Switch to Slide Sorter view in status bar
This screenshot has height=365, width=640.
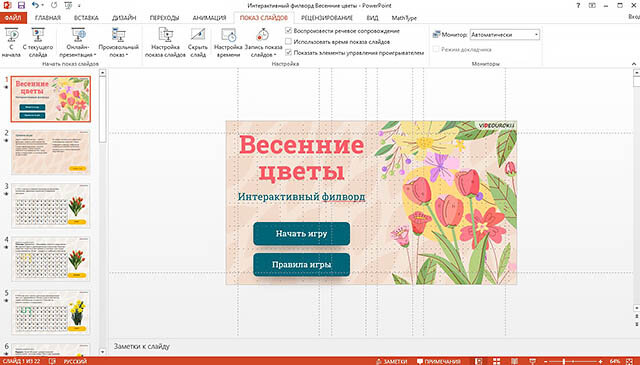click(x=496, y=361)
